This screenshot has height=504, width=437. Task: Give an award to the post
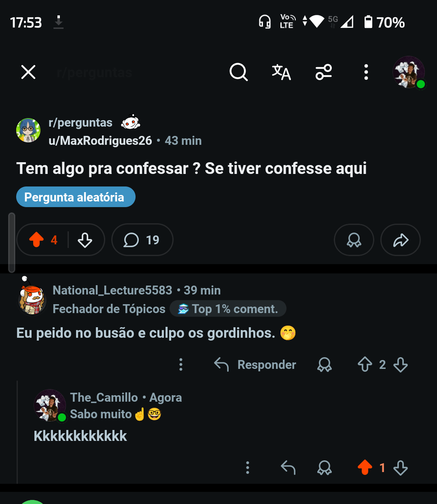(354, 240)
